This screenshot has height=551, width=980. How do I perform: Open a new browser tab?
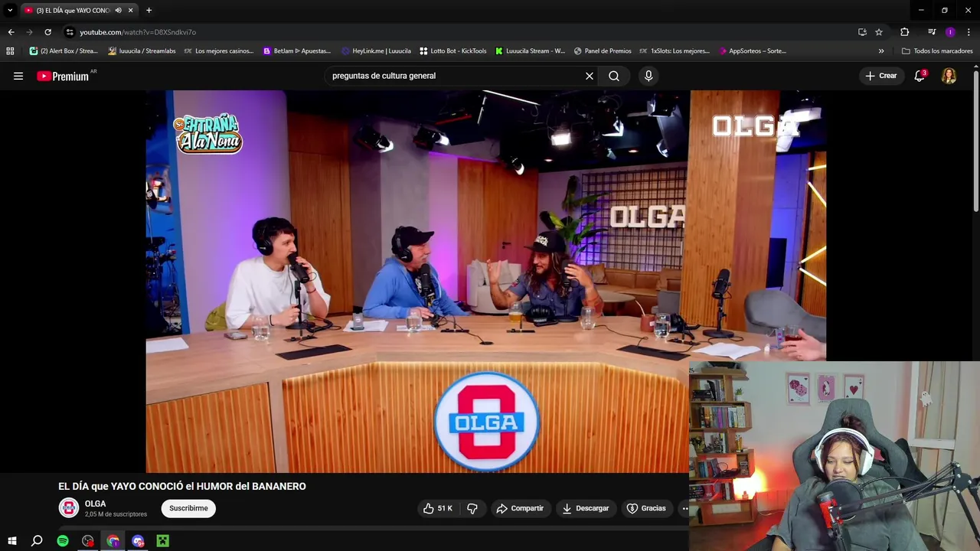click(x=149, y=10)
